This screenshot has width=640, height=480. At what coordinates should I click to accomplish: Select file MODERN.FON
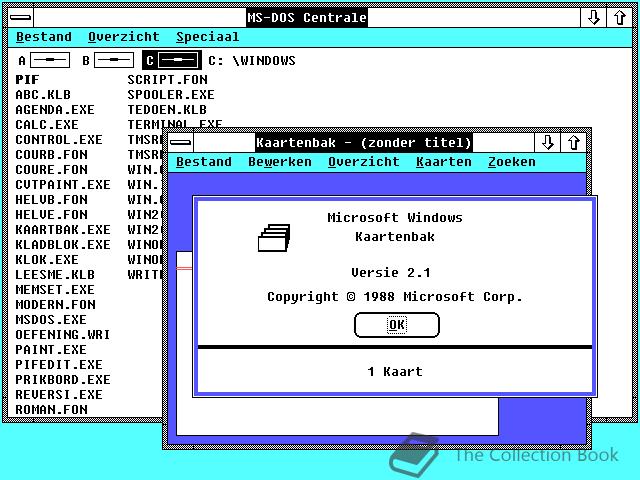click(56, 304)
